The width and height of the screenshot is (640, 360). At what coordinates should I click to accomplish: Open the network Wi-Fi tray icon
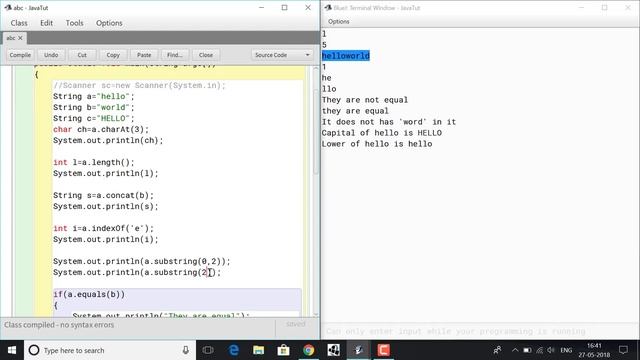[540, 350]
